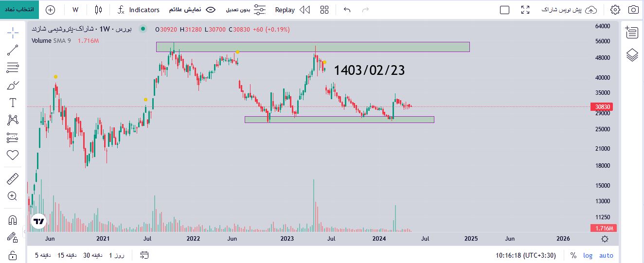
Task: Click the انتخاب نماد symbol select button
Action: click(x=19, y=10)
